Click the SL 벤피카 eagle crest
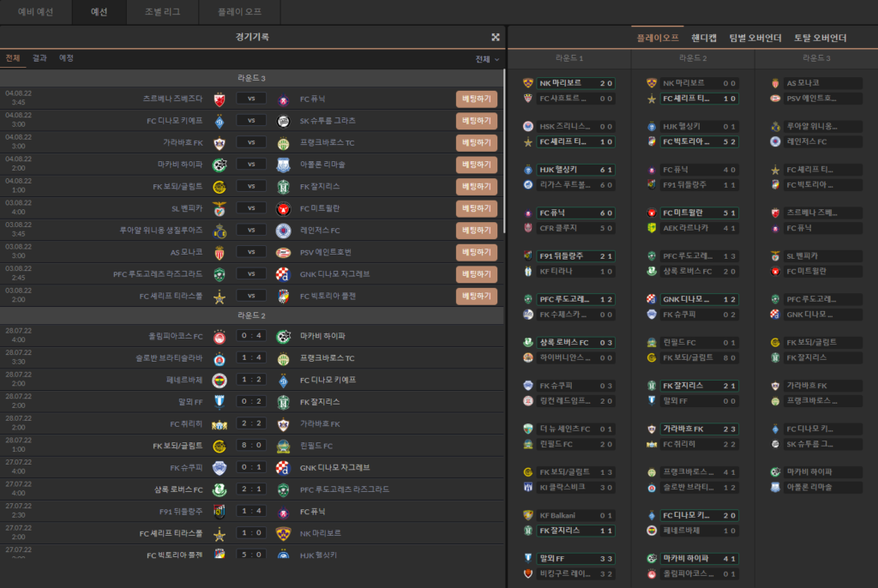The height and width of the screenshot is (588, 878). point(219,208)
